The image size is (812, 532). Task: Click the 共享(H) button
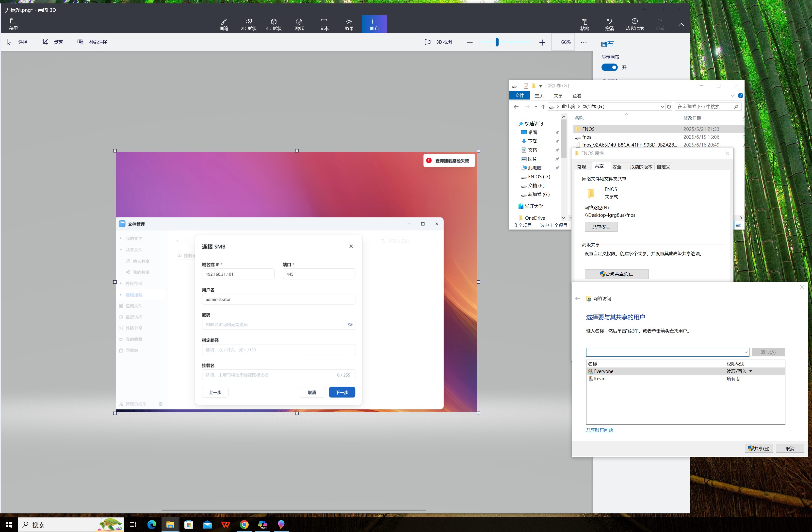[759, 449]
